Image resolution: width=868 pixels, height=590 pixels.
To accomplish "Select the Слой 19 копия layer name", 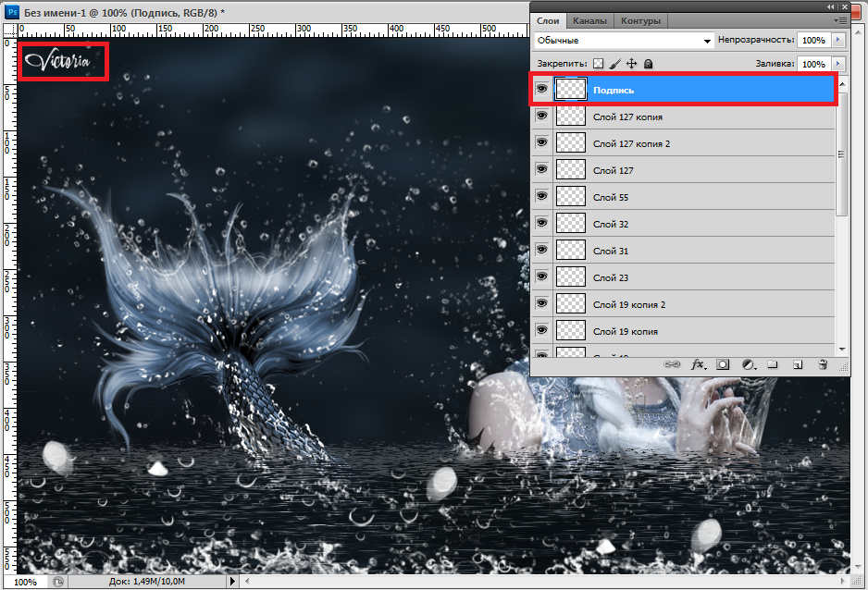I will 626,332.
